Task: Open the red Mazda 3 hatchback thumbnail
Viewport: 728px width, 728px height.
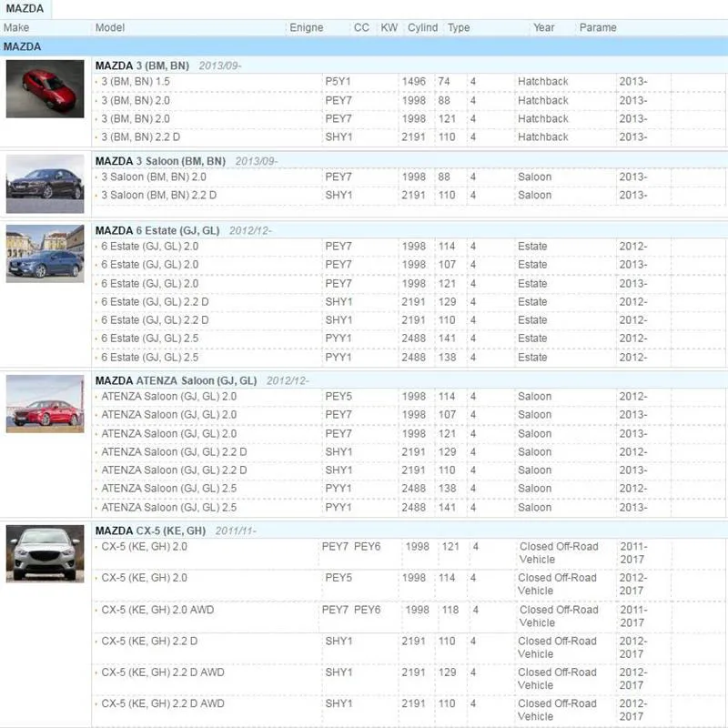Action: pyautogui.click(x=45, y=88)
